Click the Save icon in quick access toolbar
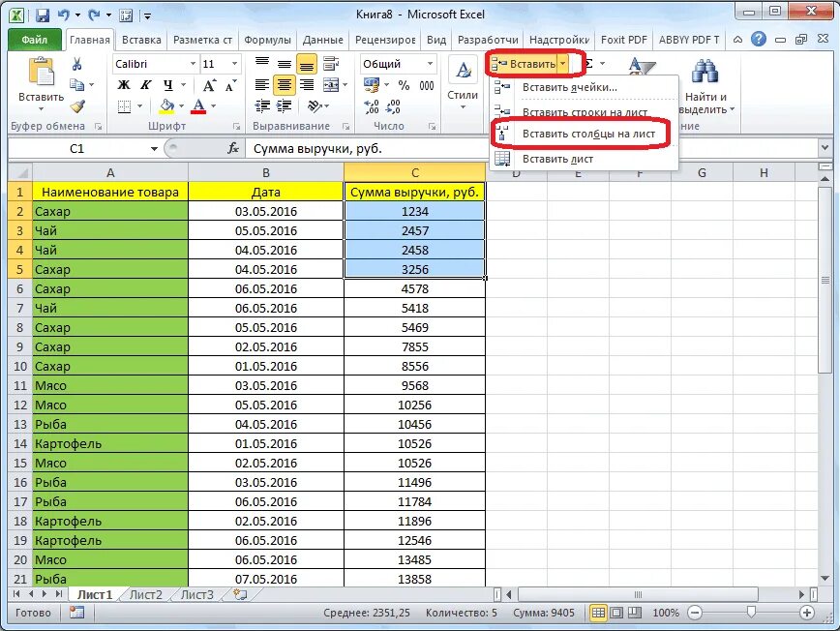The width and height of the screenshot is (840, 631). [x=43, y=15]
